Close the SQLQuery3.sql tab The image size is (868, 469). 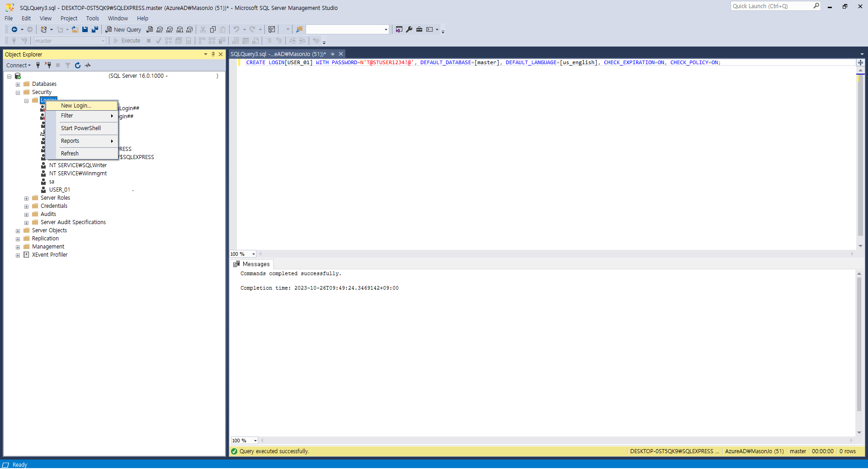click(341, 54)
